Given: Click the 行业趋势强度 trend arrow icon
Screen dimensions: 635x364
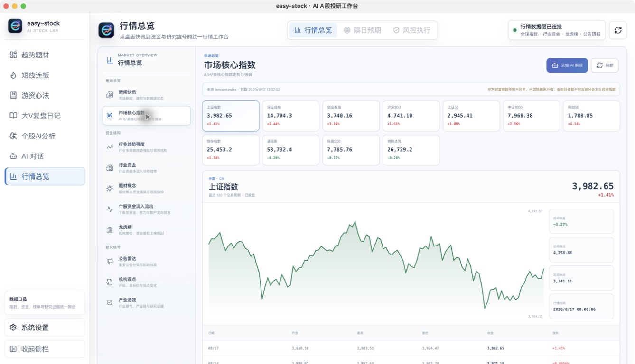Looking at the screenshot, I should (x=110, y=147).
